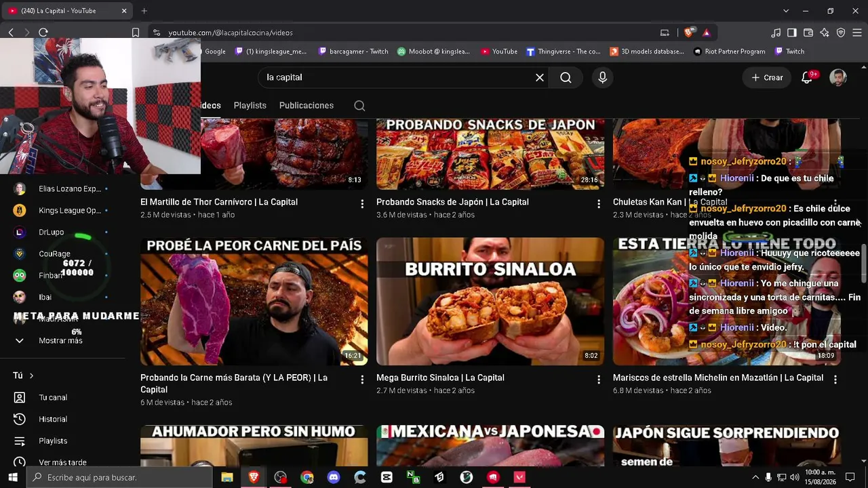Open File Explorer from the taskbar
Viewport: 868px width, 488px height.
tap(227, 477)
